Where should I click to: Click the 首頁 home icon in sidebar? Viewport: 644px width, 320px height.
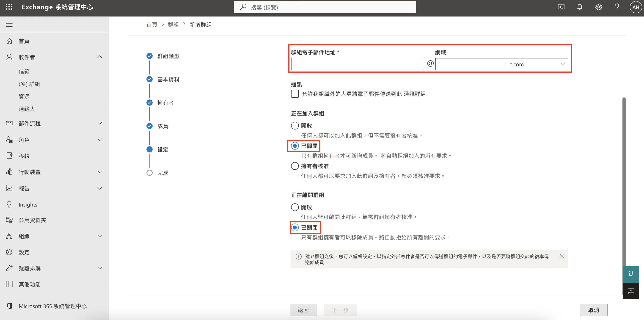pyautogui.click(x=9, y=41)
